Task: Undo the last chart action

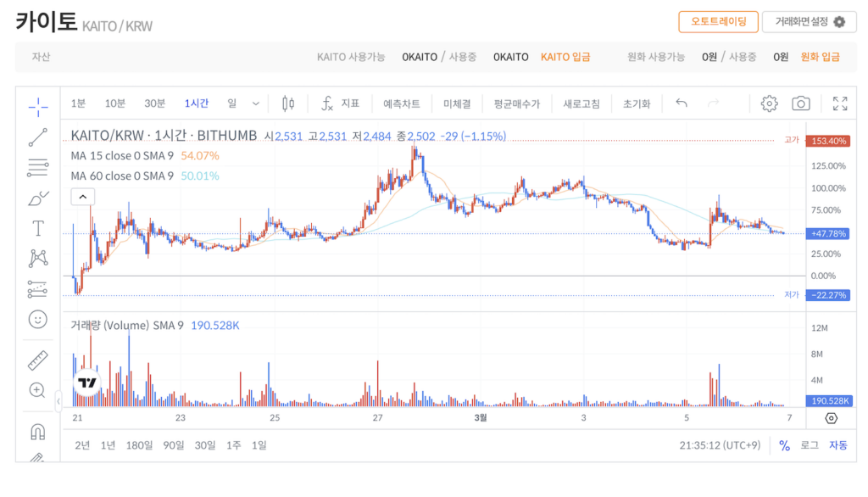Action: click(682, 103)
